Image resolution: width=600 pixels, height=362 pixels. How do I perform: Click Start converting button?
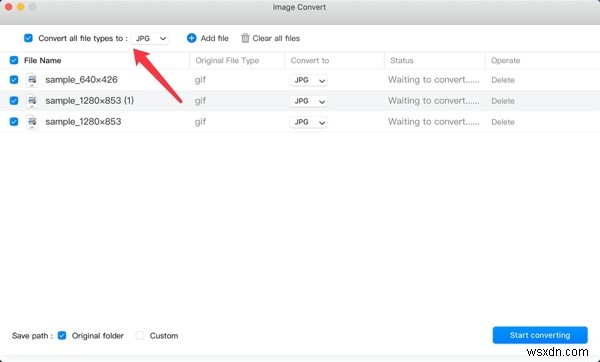pyautogui.click(x=540, y=335)
